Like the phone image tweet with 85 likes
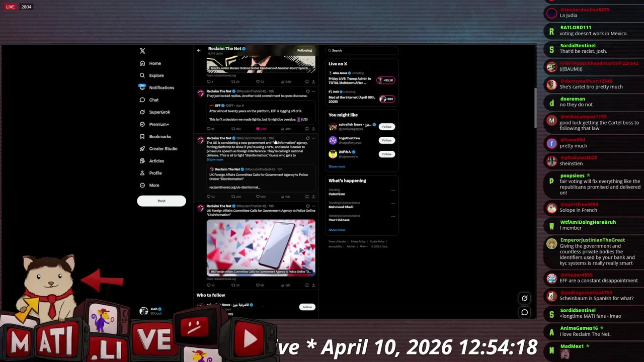Image resolution: width=644 pixels, height=362 pixels. (258, 285)
